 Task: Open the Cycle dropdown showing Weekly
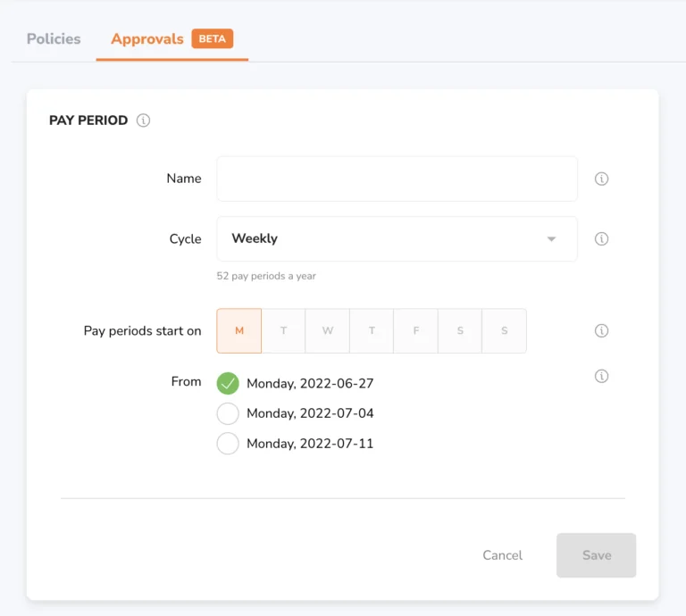click(x=397, y=238)
